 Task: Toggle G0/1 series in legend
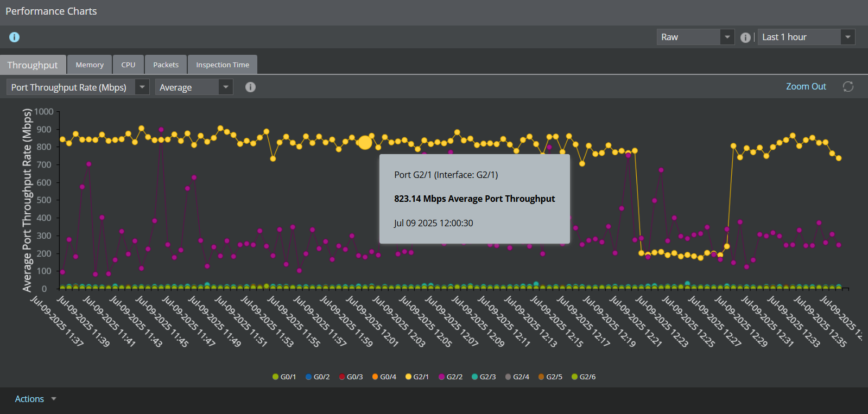click(x=284, y=377)
